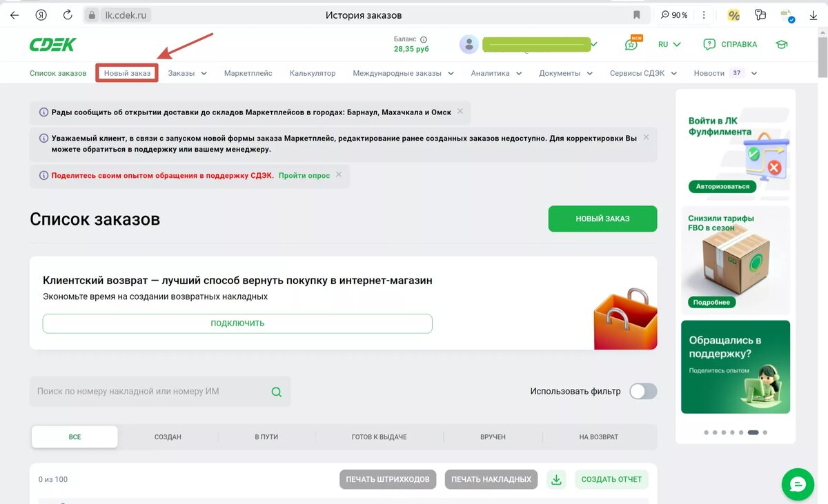Open the green chat support bubble
The height and width of the screenshot is (504, 828).
798,484
